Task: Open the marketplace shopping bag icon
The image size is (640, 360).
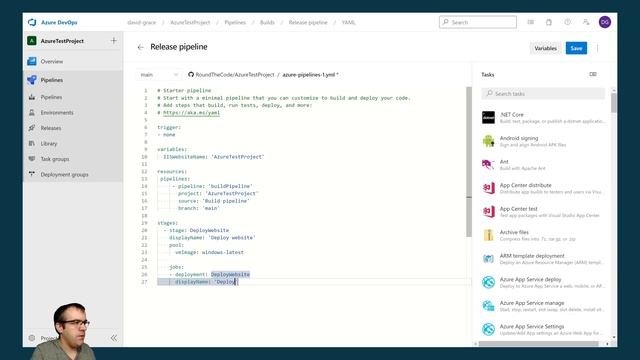Action: coord(549,22)
